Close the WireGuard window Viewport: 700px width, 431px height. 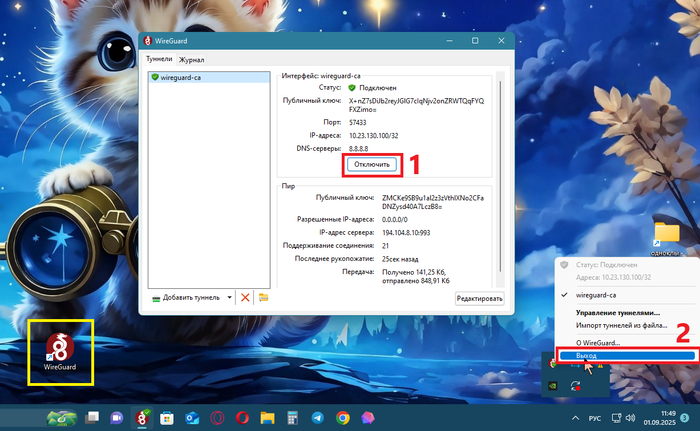click(501, 41)
